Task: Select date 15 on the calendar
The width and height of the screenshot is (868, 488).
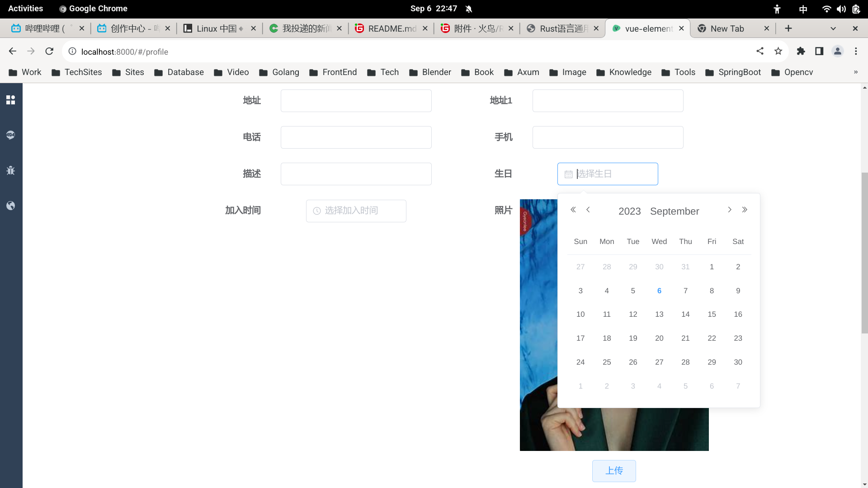Action: click(x=712, y=314)
